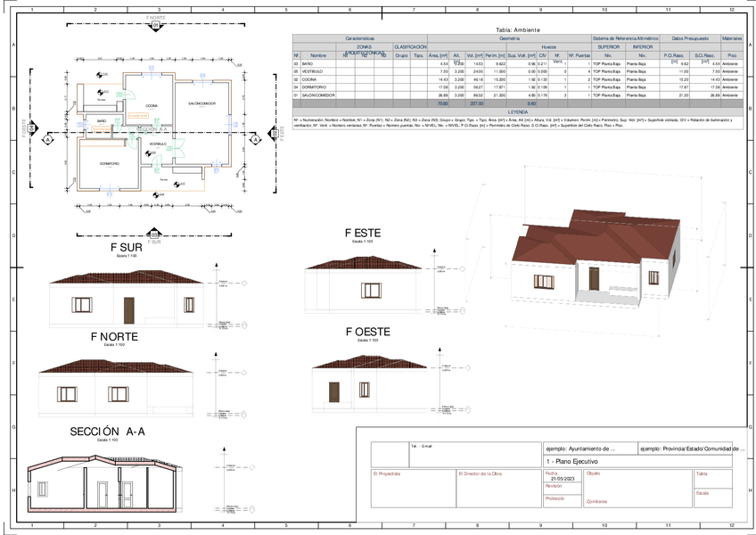Select the left section A circle marker
Viewport: 756px width, 535px height.
47,140
